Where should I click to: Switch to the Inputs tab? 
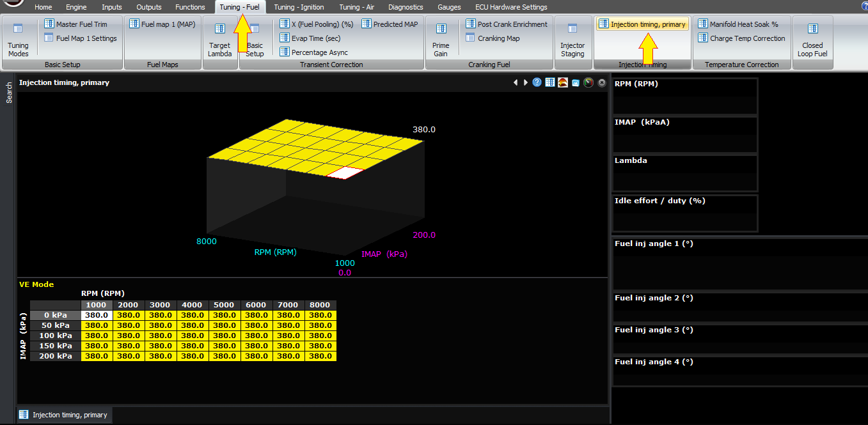point(112,7)
